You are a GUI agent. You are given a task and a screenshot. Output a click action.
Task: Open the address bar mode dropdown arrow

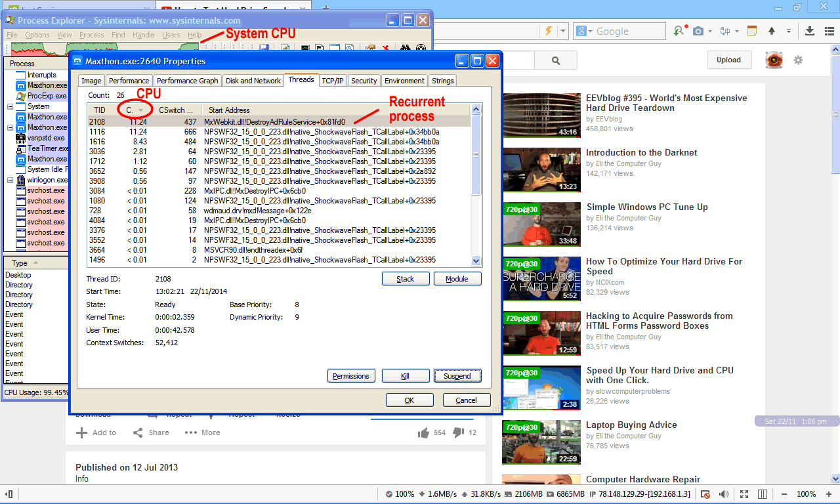[563, 31]
